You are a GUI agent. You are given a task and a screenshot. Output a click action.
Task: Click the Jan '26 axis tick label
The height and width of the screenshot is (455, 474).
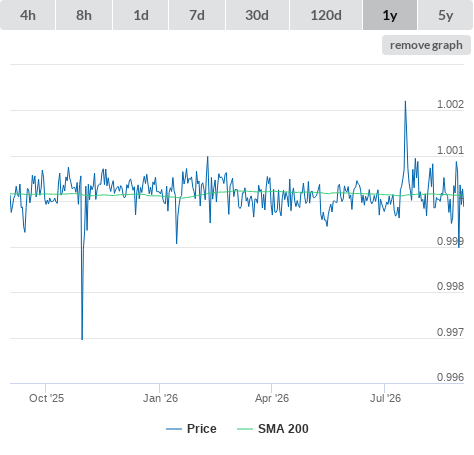tap(160, 398)
